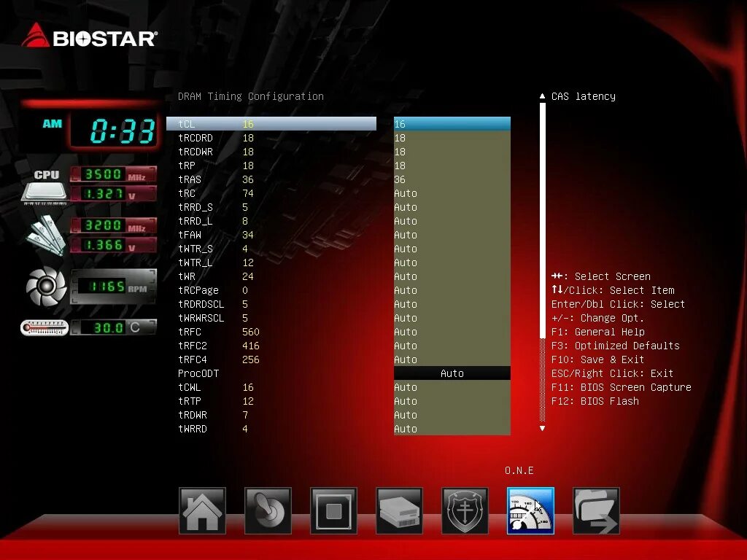Click the memory modules status icon
This screenshot has height=560, width=747.
46,235
